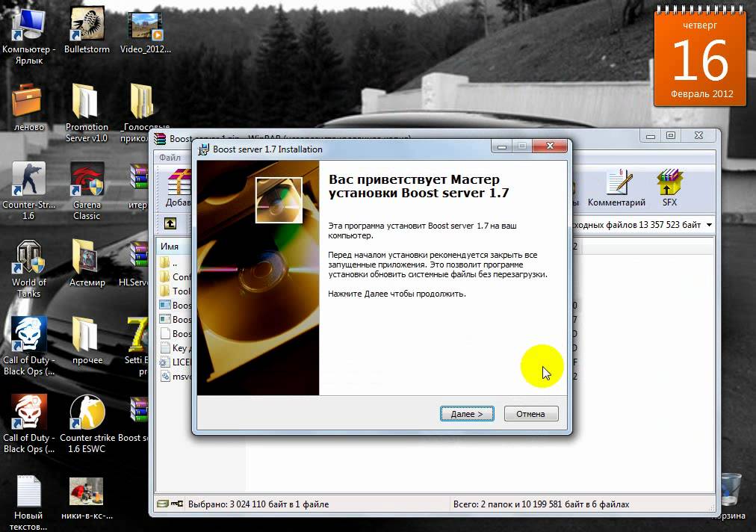Open the Астемир folder
This screenshot has width=756, height=532.
[x=87, y=263]
